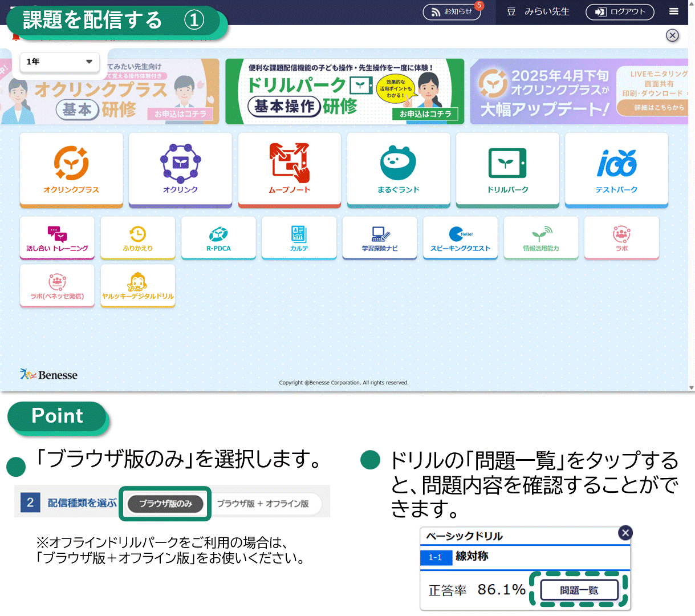Open the ラボ tile
The width and height of the screenshot is (695, 616).
621,238
